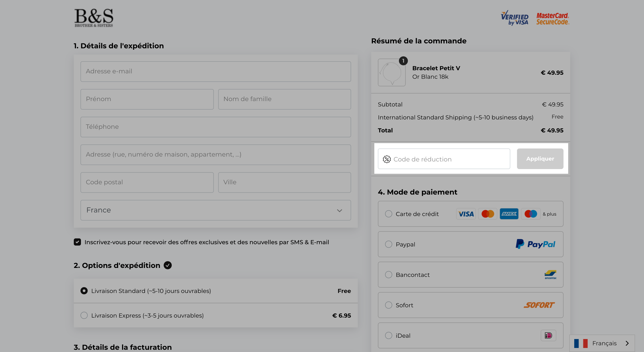Open the France country dropdown

click(x=216, y=210)
